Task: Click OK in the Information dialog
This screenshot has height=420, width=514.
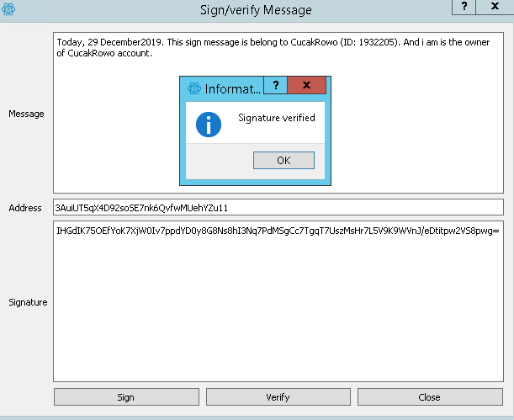Action: (x=283, y=160)
